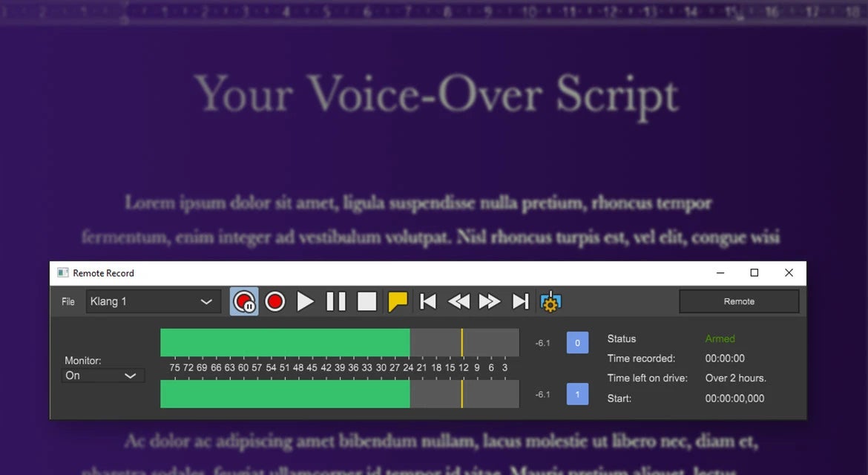Click the top channel green level meter
This screenshot has height=475, width=868.
pyautogui.click(x=340, y=343)
